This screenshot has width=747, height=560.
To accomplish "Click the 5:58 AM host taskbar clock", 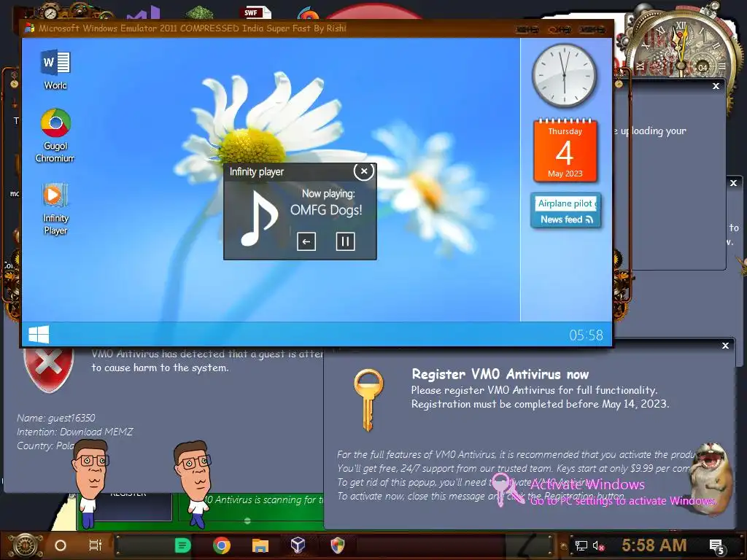I will click(654, 545).
